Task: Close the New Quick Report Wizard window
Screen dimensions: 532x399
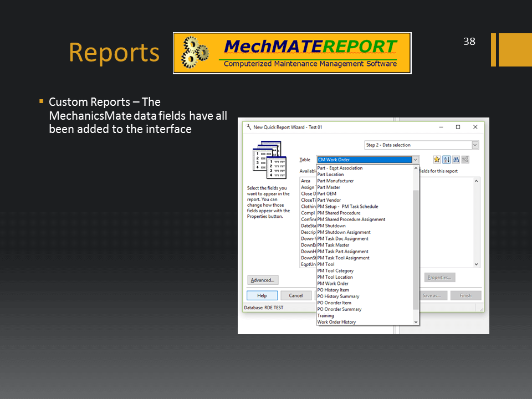Action: tap(475, 127)
